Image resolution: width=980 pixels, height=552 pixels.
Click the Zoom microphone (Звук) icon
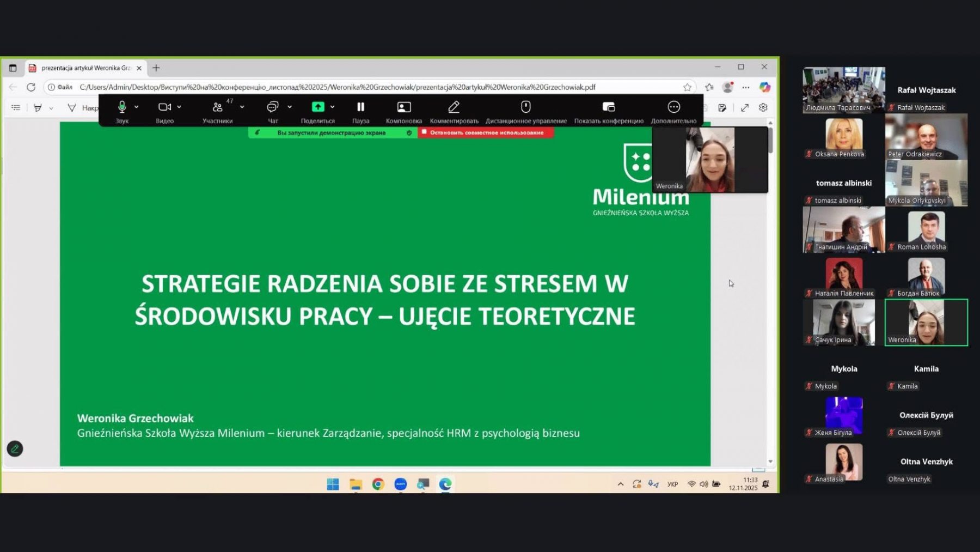(122, 107)
